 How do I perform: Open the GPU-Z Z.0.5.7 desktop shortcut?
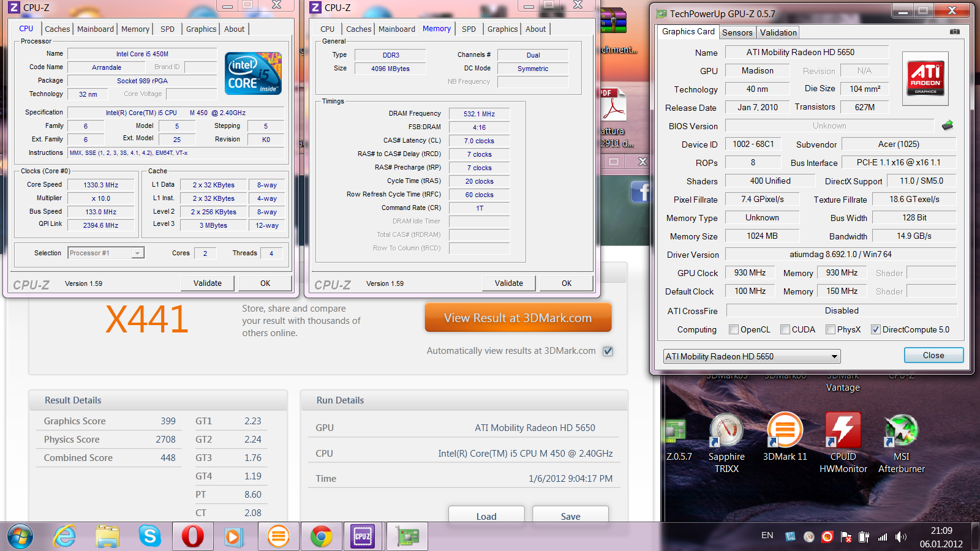pyautogui.click(x=678, y=440)
